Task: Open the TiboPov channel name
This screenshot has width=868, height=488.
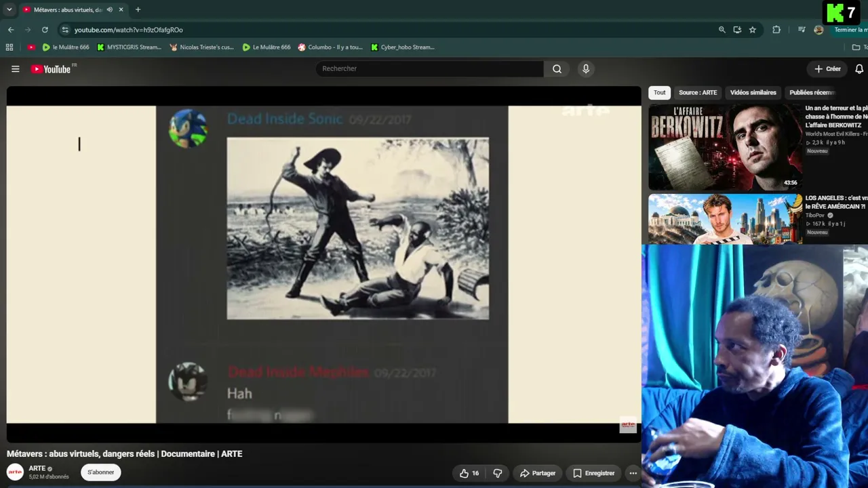Action: (x=815, y=216)
